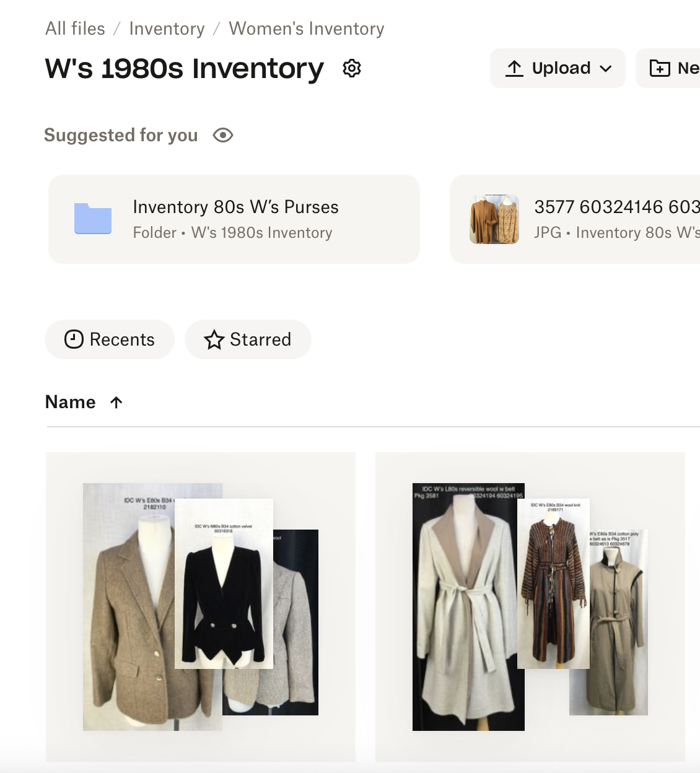
Task: Navigate to Inventory breadcrumb
Action: (x=167, y=28)
